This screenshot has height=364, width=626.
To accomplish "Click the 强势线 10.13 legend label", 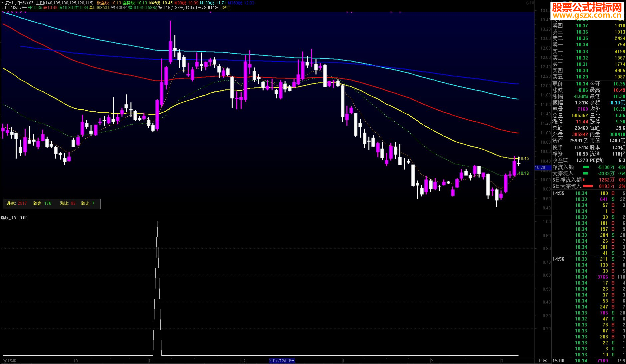I will tap(135, 3).
